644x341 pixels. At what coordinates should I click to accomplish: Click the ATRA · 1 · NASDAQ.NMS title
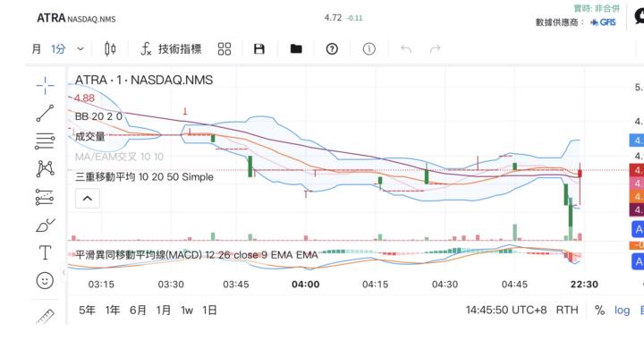tap(144, 80)
